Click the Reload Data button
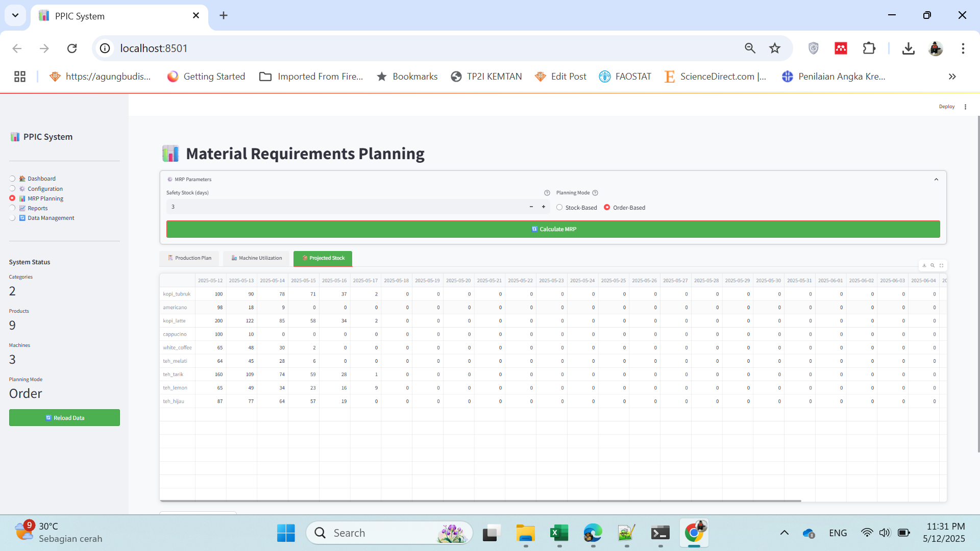The height and width of the screenshot is (551, 980). 64,418
